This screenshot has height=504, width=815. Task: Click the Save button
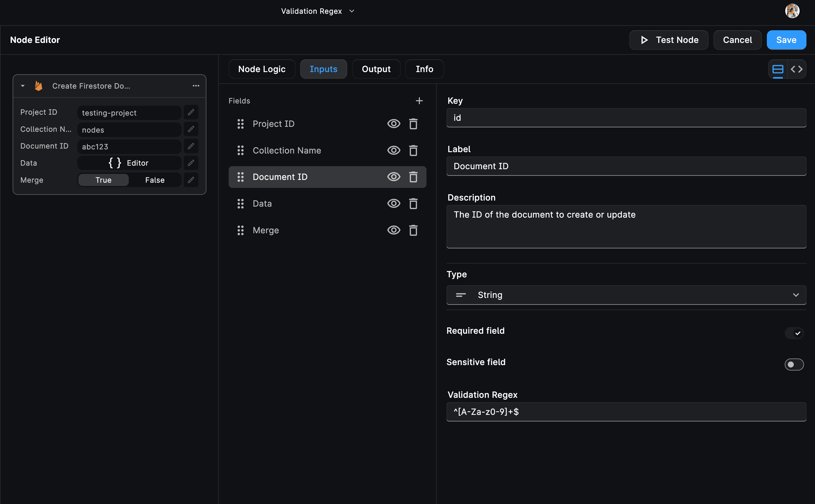pyautogui.click(x=786, y=40)
